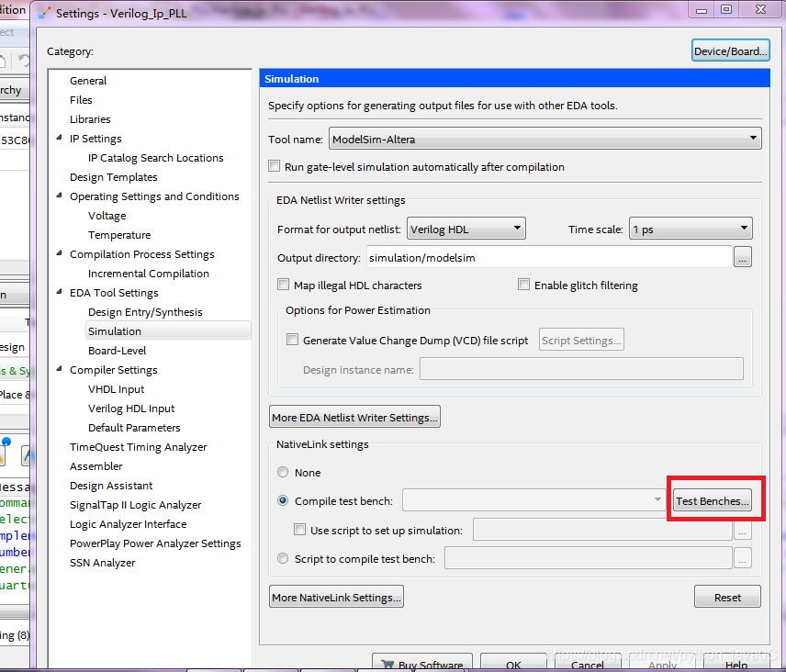
Task: Open the Compile test bench combo box
Action: 533,500
